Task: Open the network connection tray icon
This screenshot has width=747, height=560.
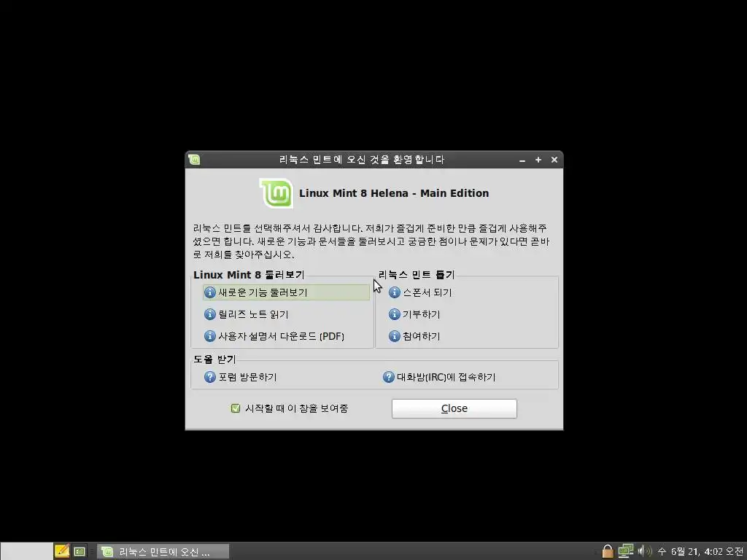Action: [625, 551]
